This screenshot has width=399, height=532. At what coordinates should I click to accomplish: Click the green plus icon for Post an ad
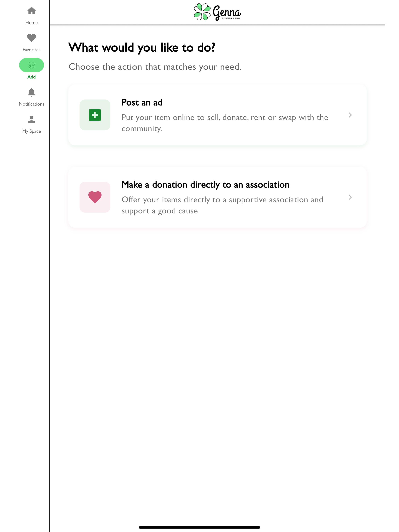pos(95,115)
